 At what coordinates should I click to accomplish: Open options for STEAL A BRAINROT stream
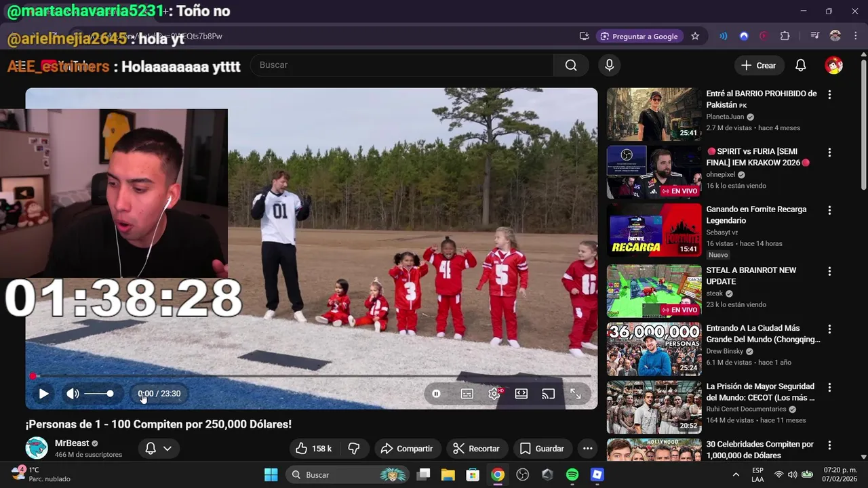(829, 271)
